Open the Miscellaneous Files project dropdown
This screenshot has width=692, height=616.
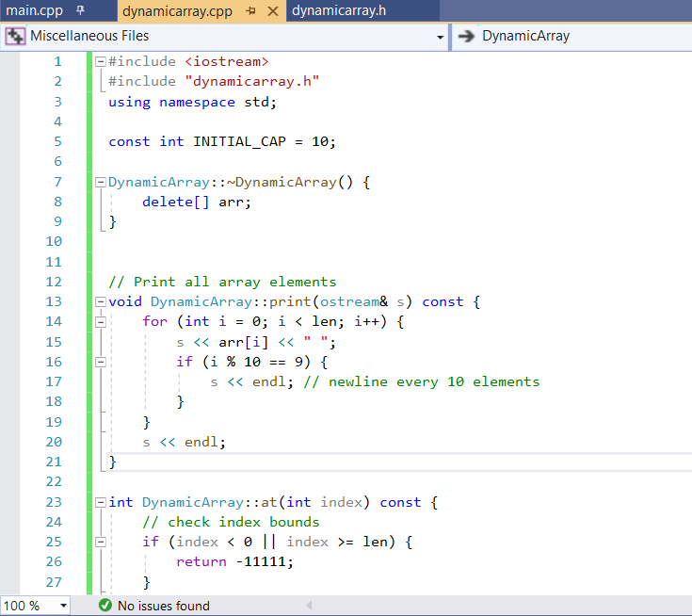440,37
